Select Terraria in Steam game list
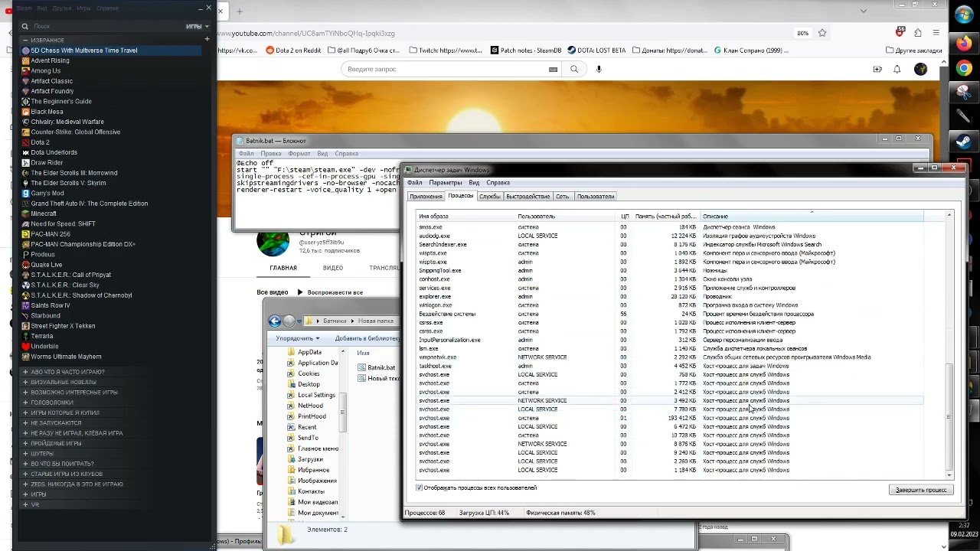The image size is (980, 551). pyautogui.click(x=42, y=336)
